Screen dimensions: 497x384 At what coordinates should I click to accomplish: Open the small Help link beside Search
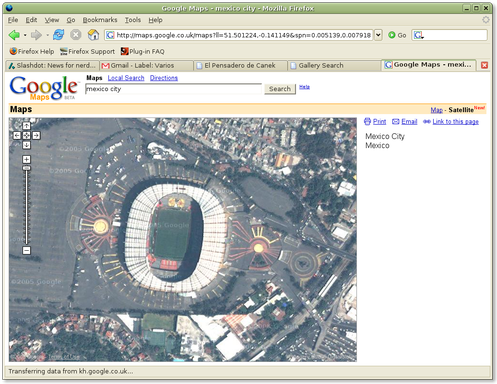tap(304, 87)
